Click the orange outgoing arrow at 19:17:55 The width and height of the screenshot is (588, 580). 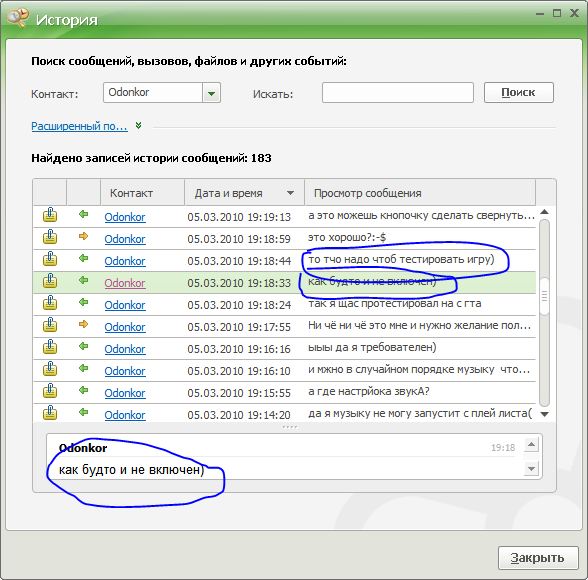83,324
